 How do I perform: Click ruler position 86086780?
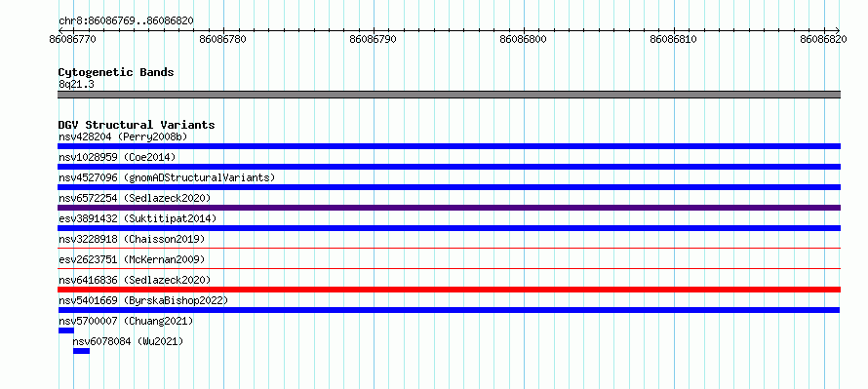pyautogui.click(x=223, y=39)
